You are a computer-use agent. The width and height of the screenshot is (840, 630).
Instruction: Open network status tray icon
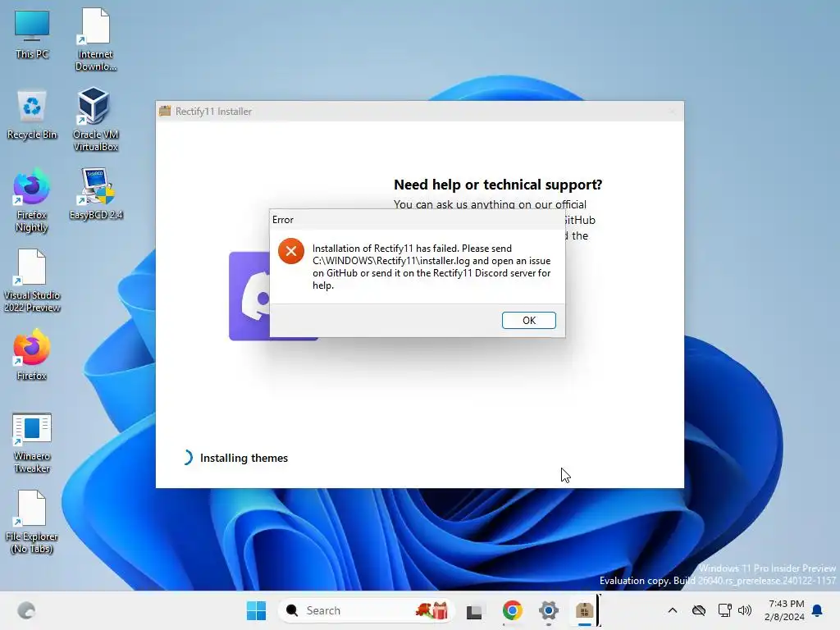click(x=724, y=610)
